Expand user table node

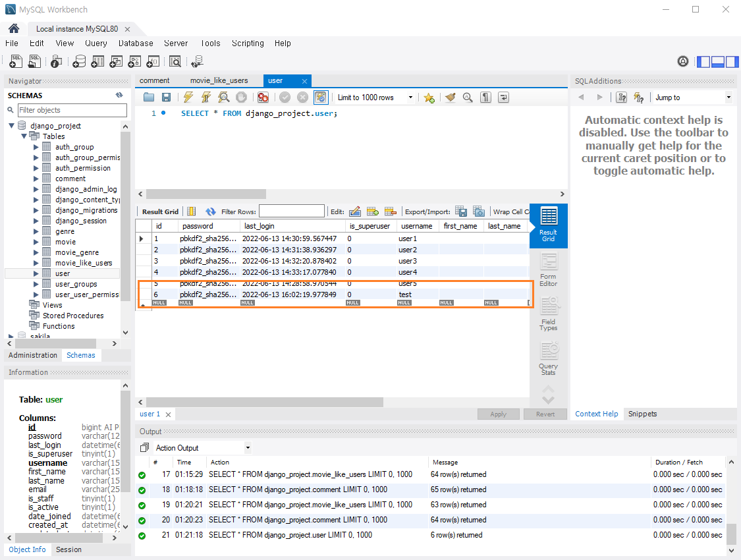(36, 273)
